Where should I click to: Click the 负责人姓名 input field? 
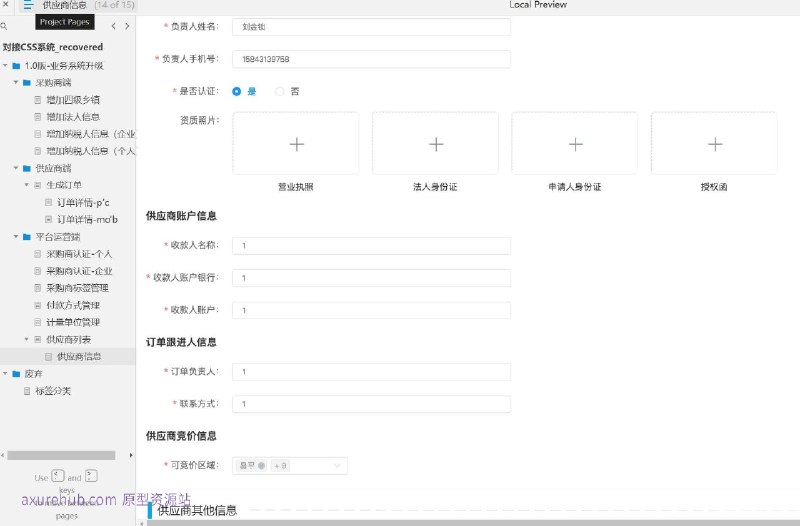[x=371, y=27]
